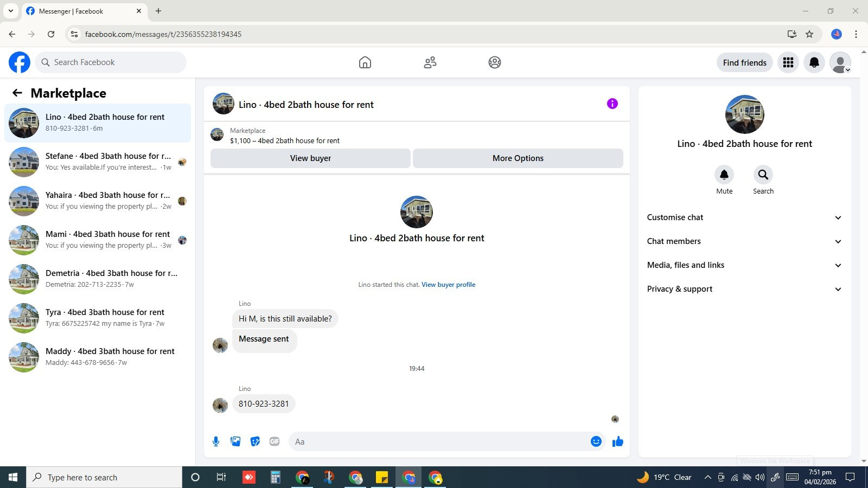
Task: Open Stefane 4bed 3bath conversation
Action: point(98,162)
